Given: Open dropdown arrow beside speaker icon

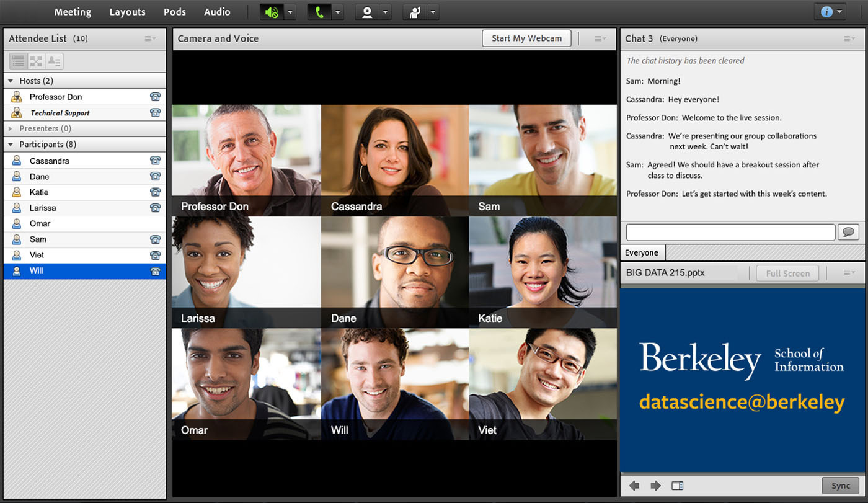Looking at the screenshot, I should coord(290,12).
